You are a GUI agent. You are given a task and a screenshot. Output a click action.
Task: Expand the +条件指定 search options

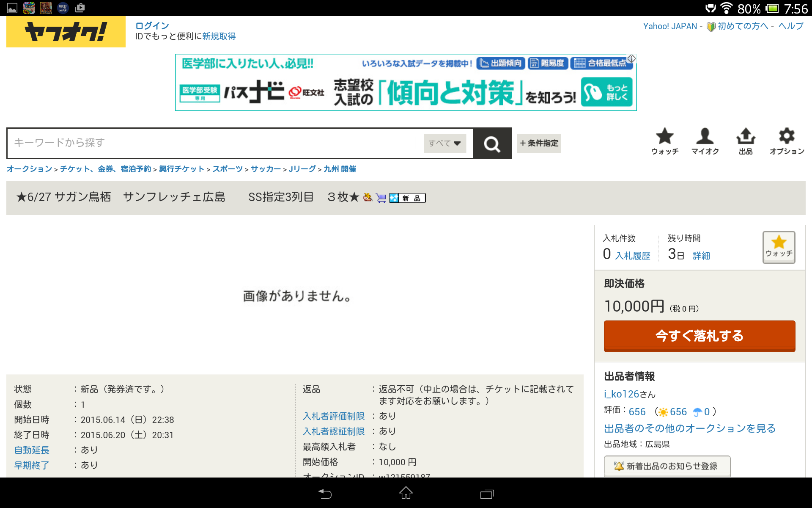[539, 143]
